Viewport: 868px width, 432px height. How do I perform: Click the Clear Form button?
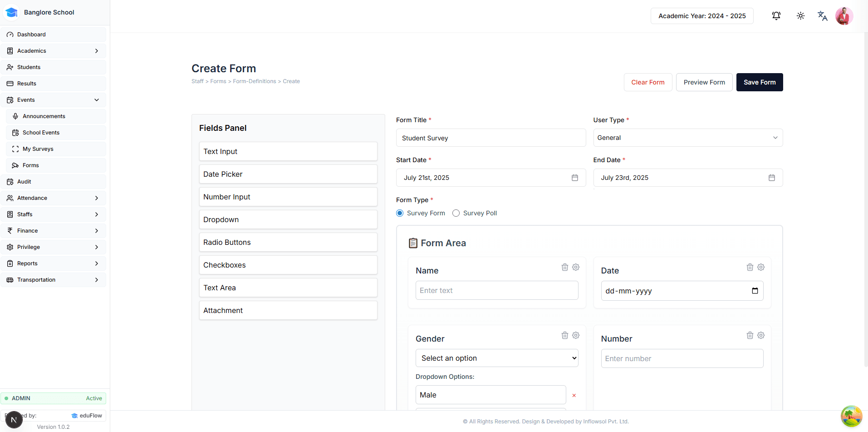tap(647, 82)
